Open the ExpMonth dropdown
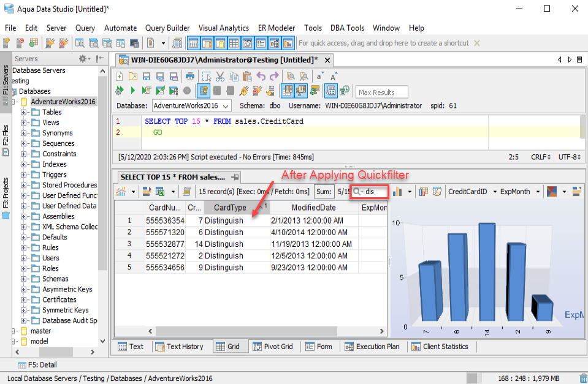Viewport: 588px width, 384px height. point(521,192)
